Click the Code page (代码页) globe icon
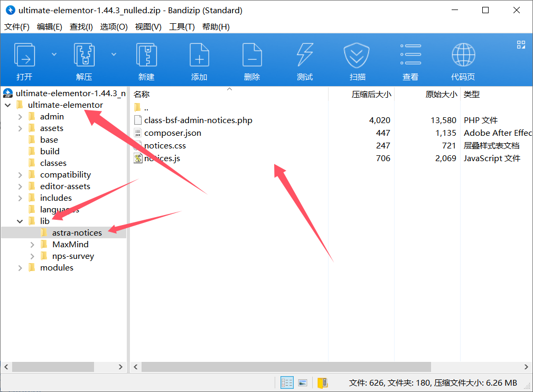 click(x=463, y=54)
